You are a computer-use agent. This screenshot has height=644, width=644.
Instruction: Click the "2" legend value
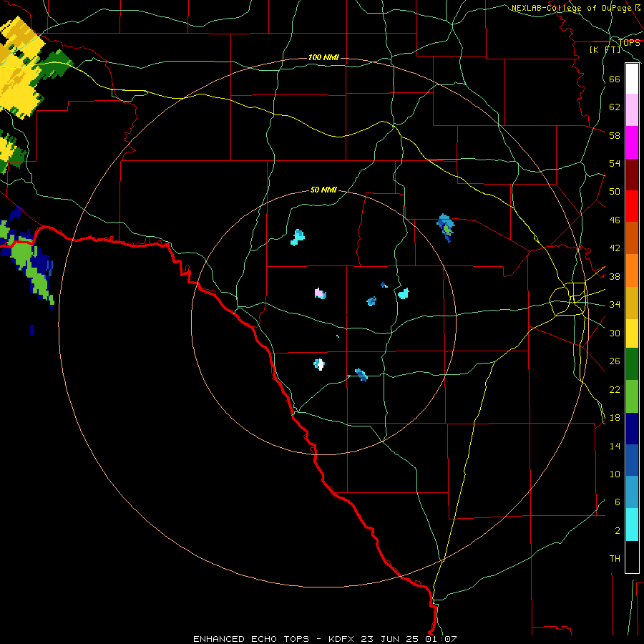coord(617,531)
